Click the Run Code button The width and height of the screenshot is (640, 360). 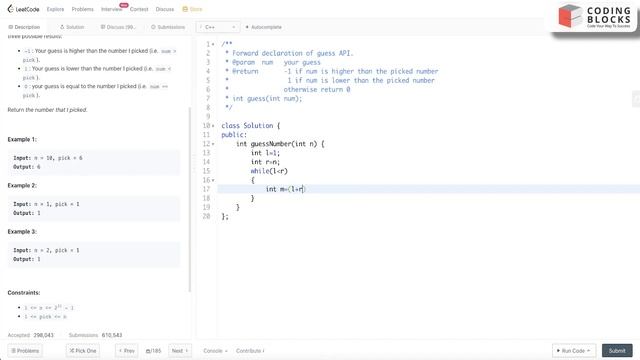click(x=573, y=351)
